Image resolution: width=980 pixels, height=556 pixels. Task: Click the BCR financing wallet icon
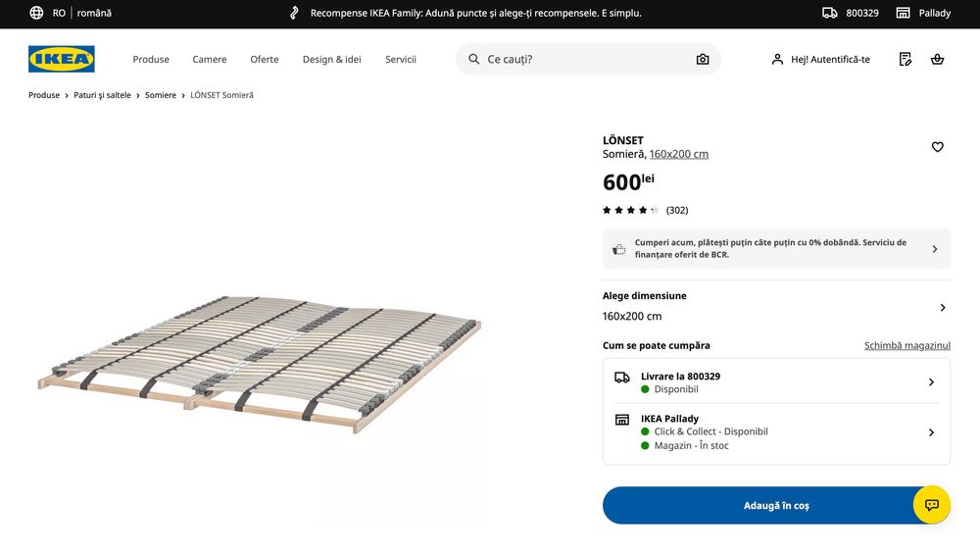(618, 249)
